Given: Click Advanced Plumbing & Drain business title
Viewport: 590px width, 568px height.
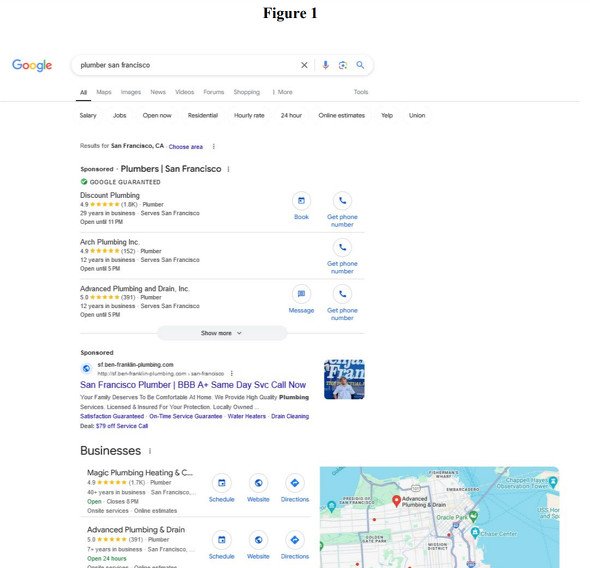Looking at the screenshot, I should (136, 530).
